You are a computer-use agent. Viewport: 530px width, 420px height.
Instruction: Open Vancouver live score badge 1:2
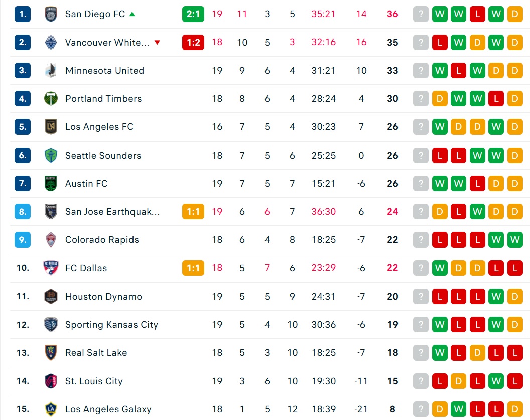coord(193,42)
